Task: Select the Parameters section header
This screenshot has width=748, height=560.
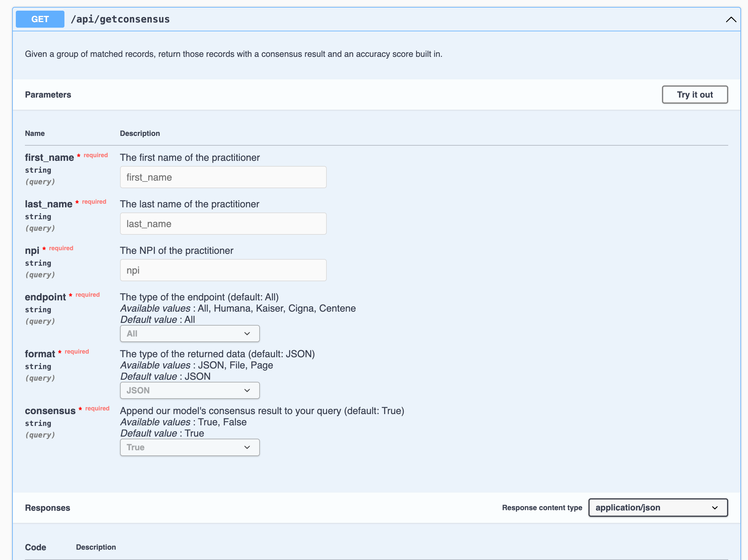Action: (x=48, y=95)
